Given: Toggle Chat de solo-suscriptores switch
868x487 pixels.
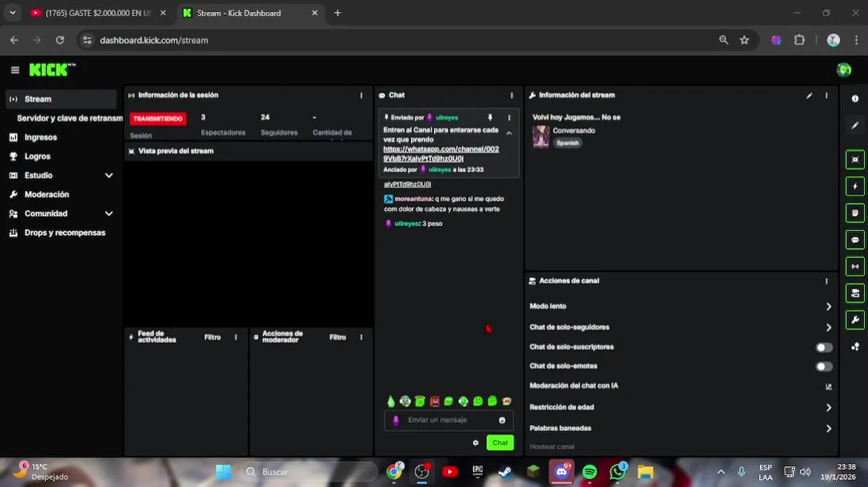Looking at the screenshot, I should tap(824, 348).
